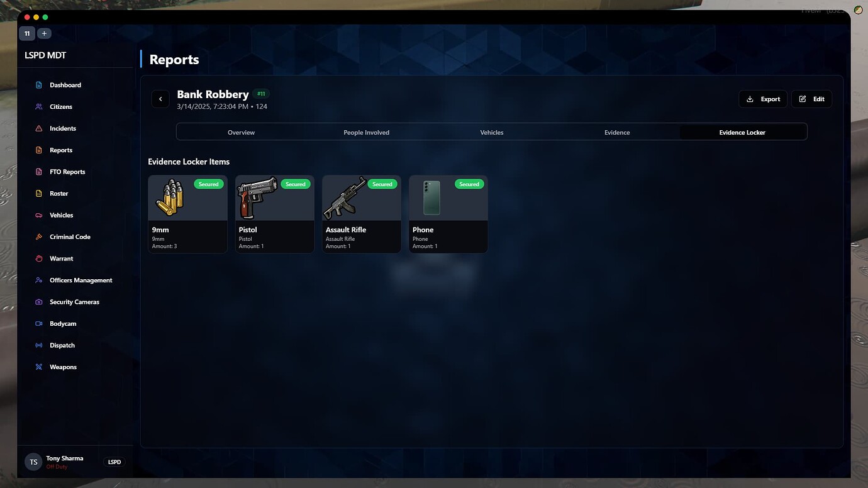Open the Evidence tab
Viewport: 868px width, 488px height.
[x=617, y=132]
